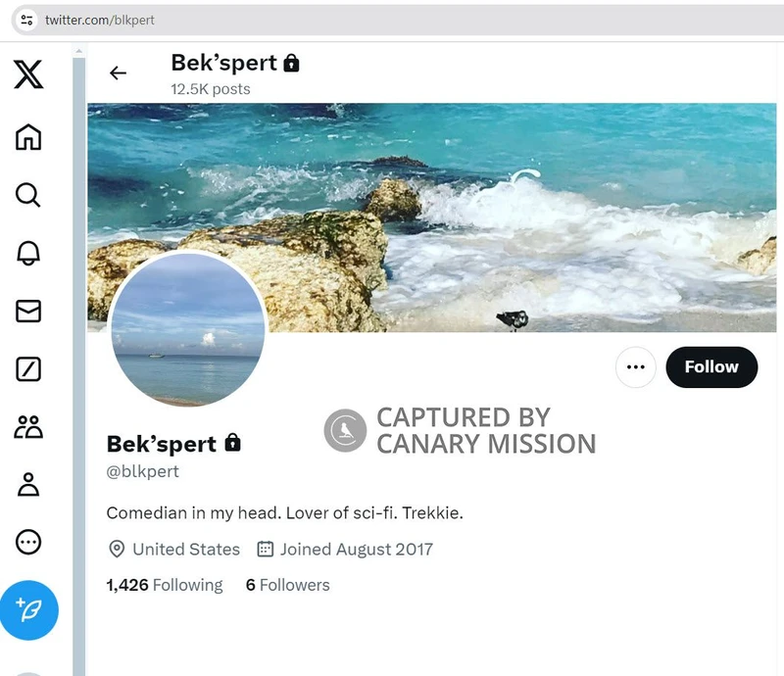Open Grok slash-box icon in sidebar
784x676 pixels.
point(28,369)
